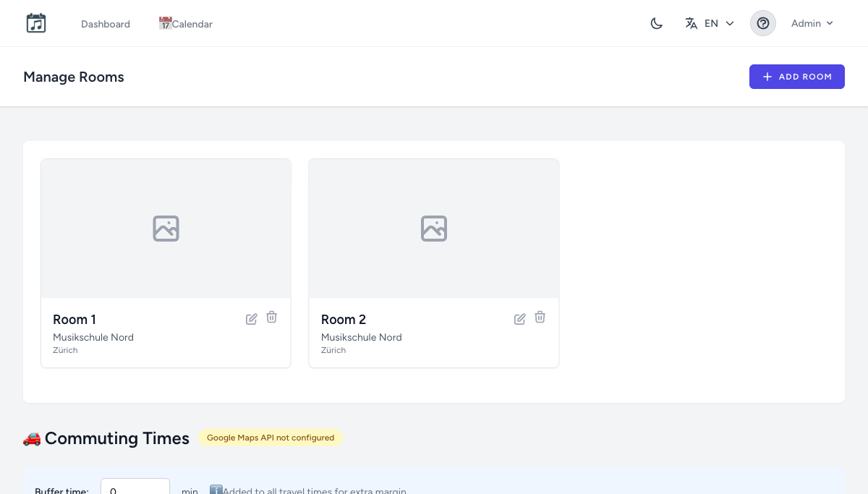This screenshot has width=868, height=494.
Task: Toggle dark mode with the moon icon
Action: (x=657, y=23)
